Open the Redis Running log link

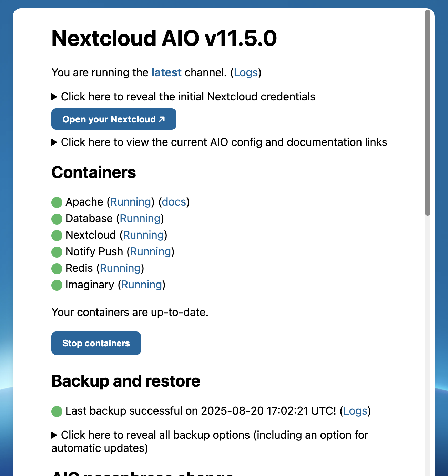click(x=120, y=268)
